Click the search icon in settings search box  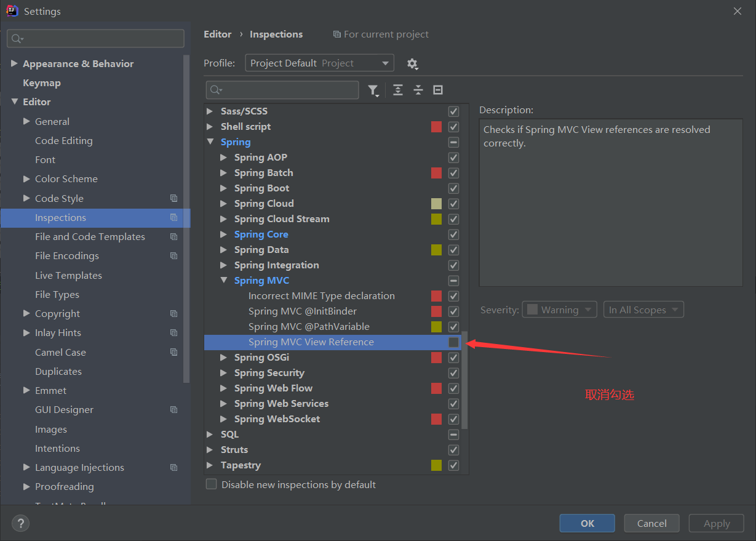tap(17, 39)
